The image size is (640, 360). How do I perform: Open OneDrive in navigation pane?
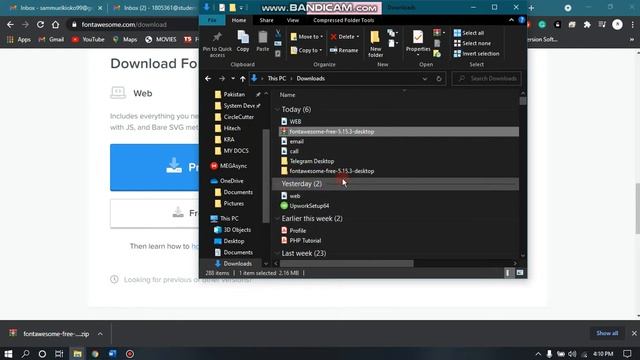click(x=231, y=181)
